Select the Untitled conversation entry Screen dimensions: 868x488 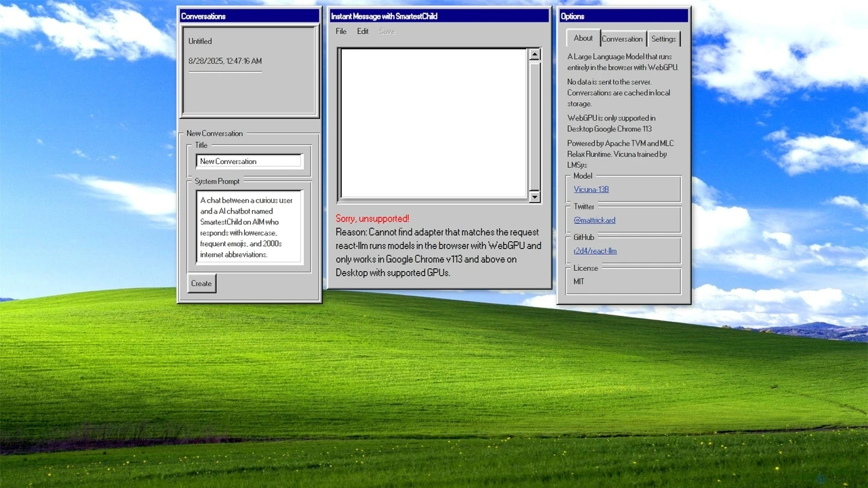click(200, 41)
